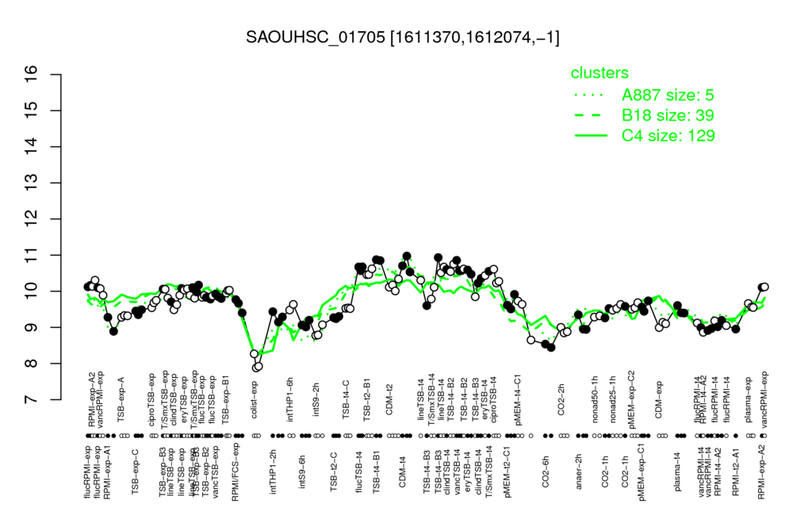The height and width of the screenshot is (508, 812).
Task: Click y-axis tick label 10
Action: [31, 291]
